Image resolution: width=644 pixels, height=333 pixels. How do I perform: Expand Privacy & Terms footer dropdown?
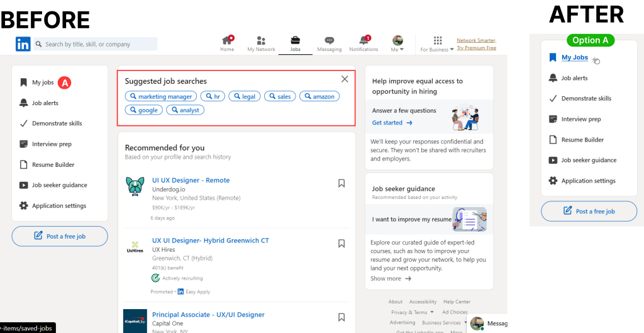413,312
